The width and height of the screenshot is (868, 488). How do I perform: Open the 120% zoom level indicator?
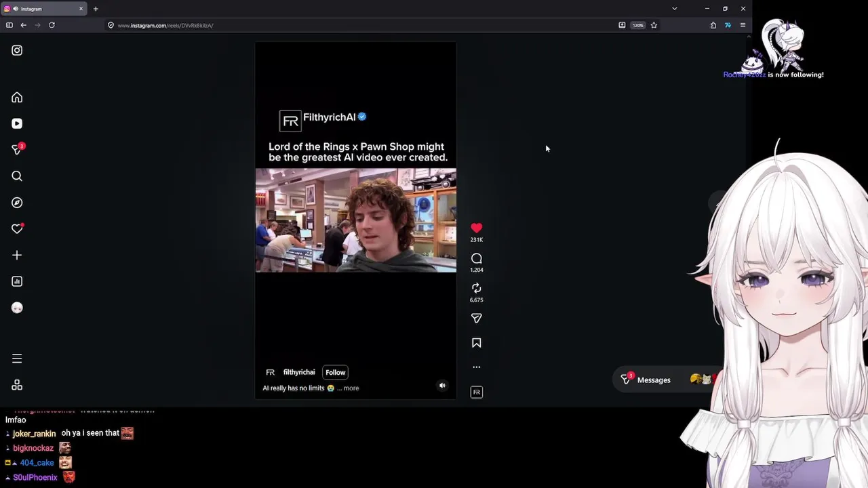[x=637, y=25]
